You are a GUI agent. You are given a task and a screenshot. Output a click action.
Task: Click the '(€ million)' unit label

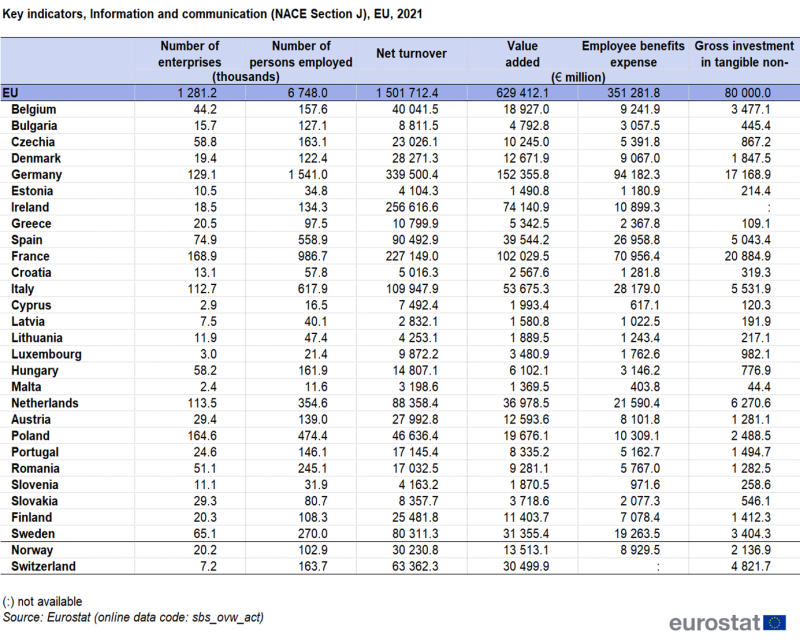(x=578, y=77)
